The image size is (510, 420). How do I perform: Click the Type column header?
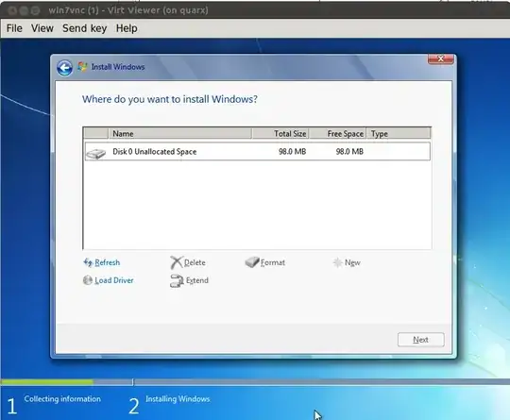399,134
